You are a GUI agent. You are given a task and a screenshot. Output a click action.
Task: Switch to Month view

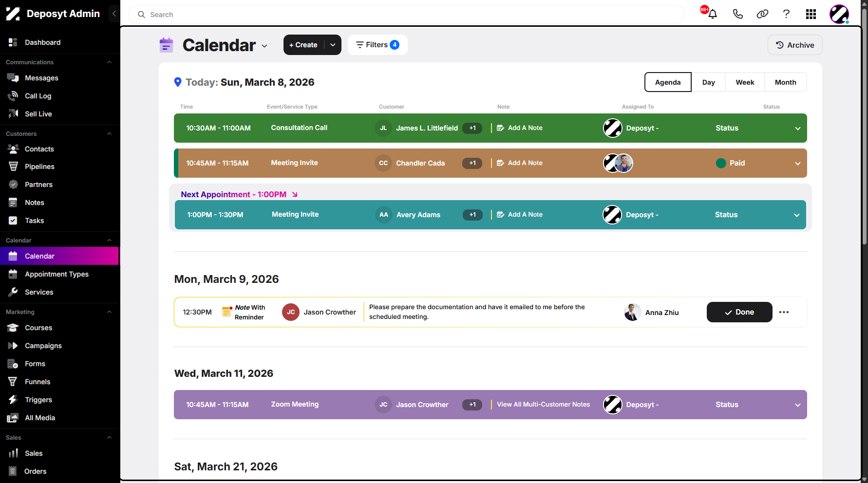786,82
